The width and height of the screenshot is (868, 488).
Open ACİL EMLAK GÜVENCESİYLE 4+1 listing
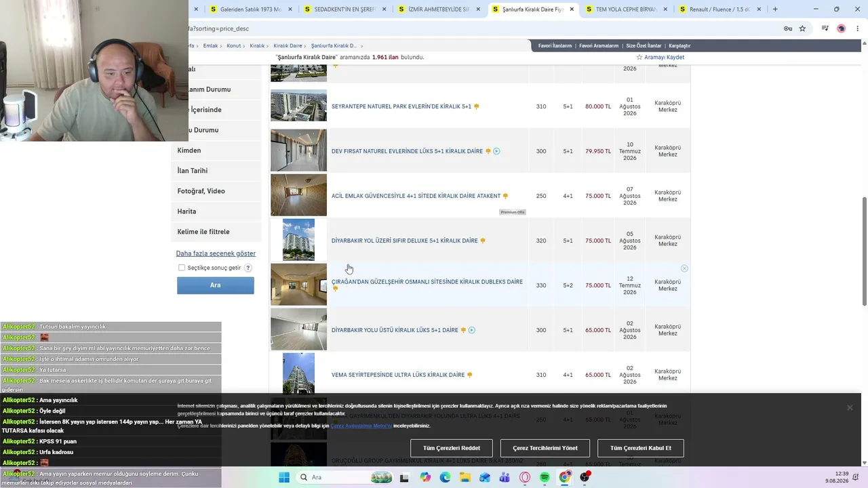tap(416, 196)
